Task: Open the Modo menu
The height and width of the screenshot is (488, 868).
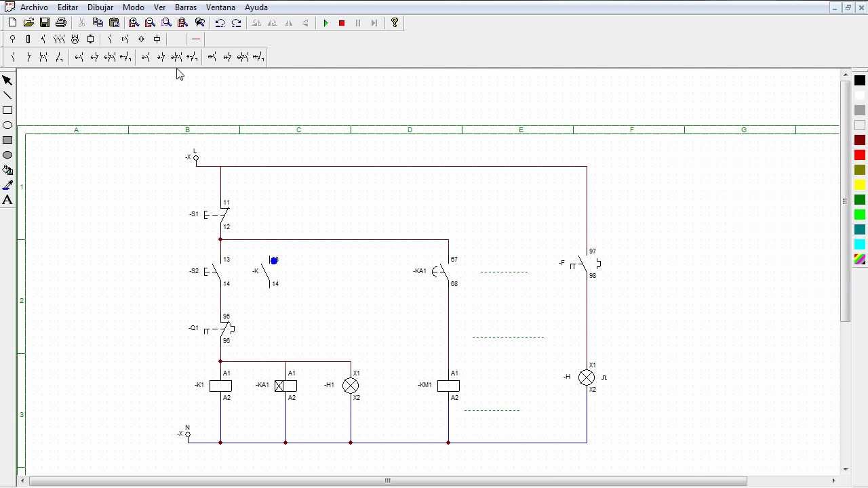Action: (134, 7)
